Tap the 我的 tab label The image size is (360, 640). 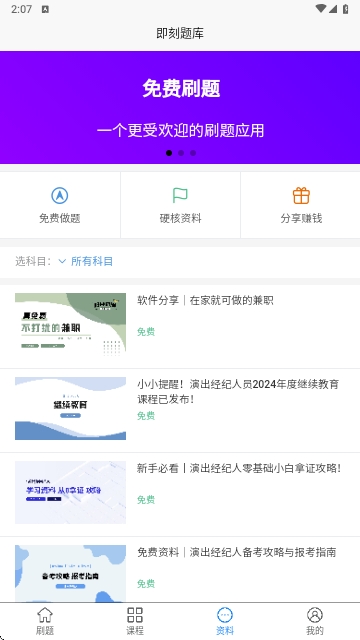(x=315, y=630)
